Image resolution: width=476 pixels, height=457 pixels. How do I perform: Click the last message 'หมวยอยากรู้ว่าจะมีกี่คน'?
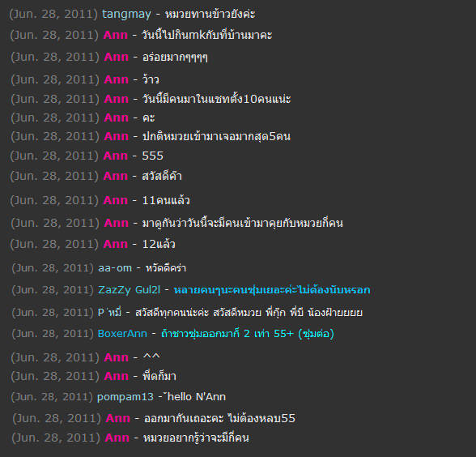coord(196,438)
